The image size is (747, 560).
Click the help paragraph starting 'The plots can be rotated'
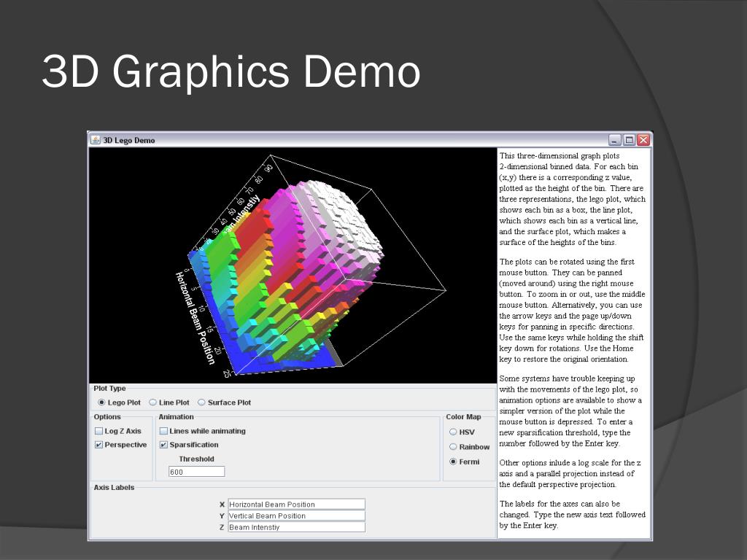click(572, 311)
